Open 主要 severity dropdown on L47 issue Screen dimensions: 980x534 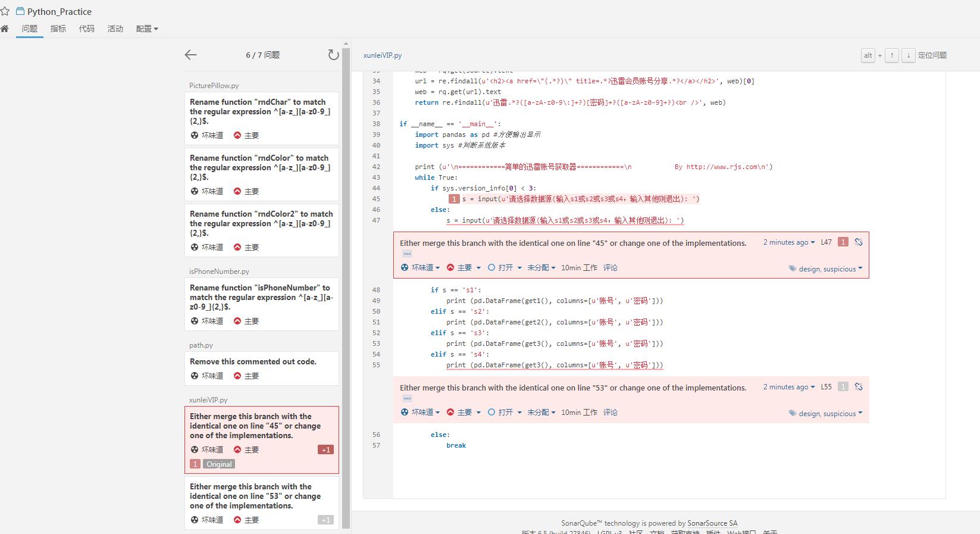pos(464,267)
